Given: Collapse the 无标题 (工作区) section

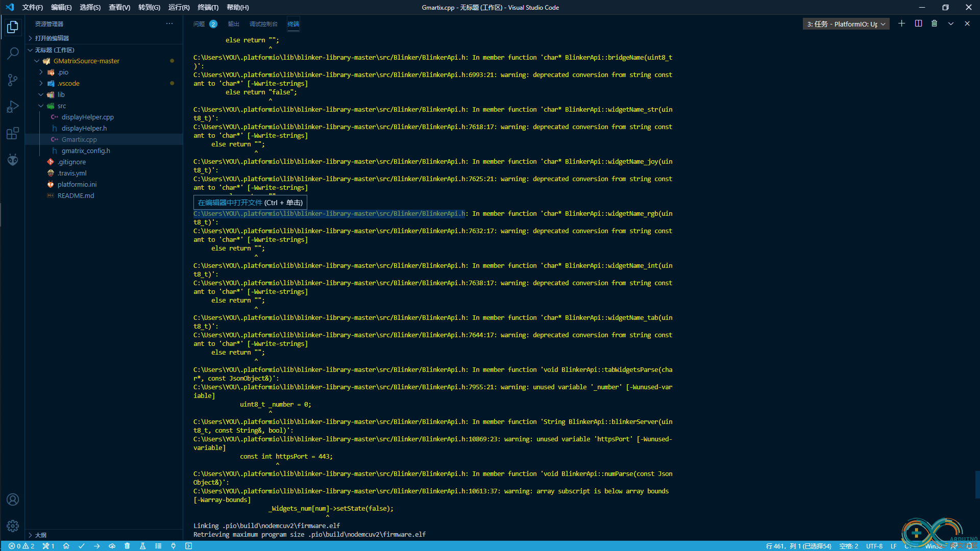Looking at the screenshot, I should click(x=104, y=50).
